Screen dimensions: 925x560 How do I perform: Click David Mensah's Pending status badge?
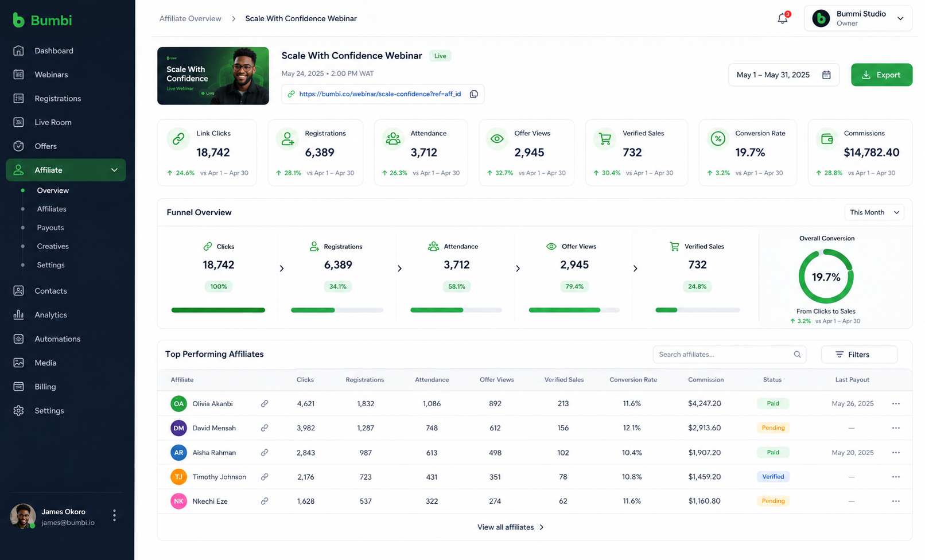pyautogui.click(x=773, y=428)
